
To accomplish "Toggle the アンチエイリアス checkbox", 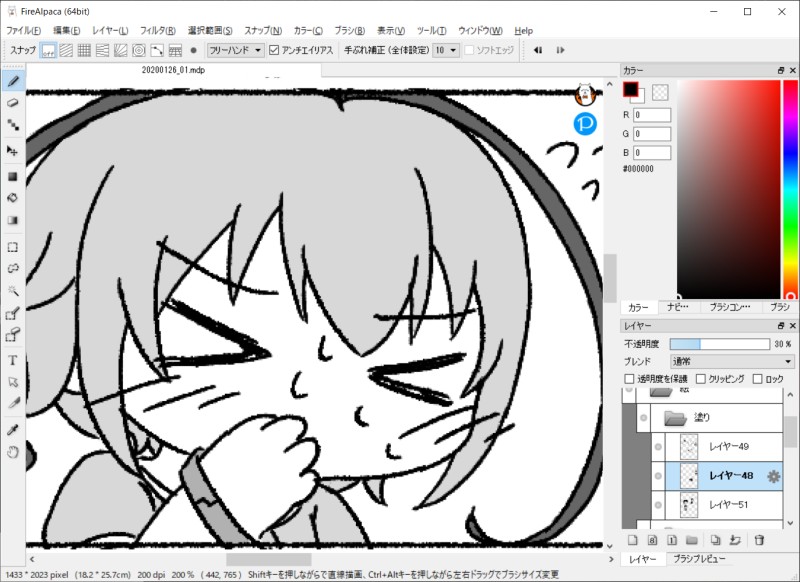I will tap(274, 50).
